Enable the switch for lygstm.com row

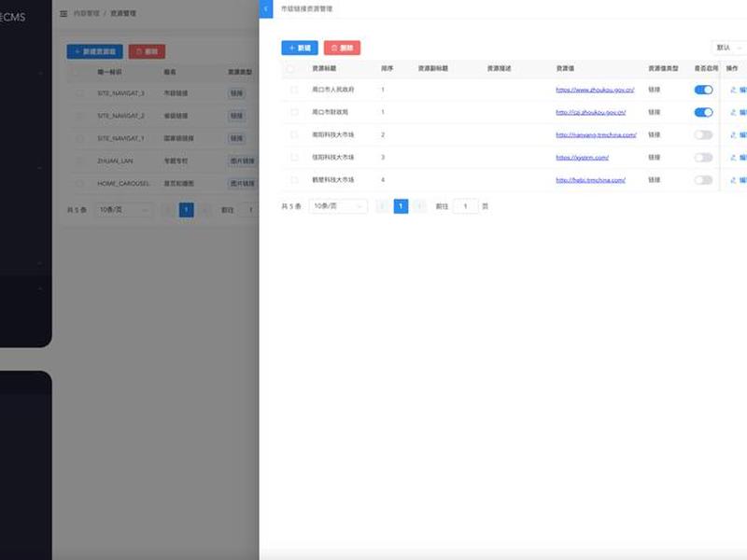703,158
